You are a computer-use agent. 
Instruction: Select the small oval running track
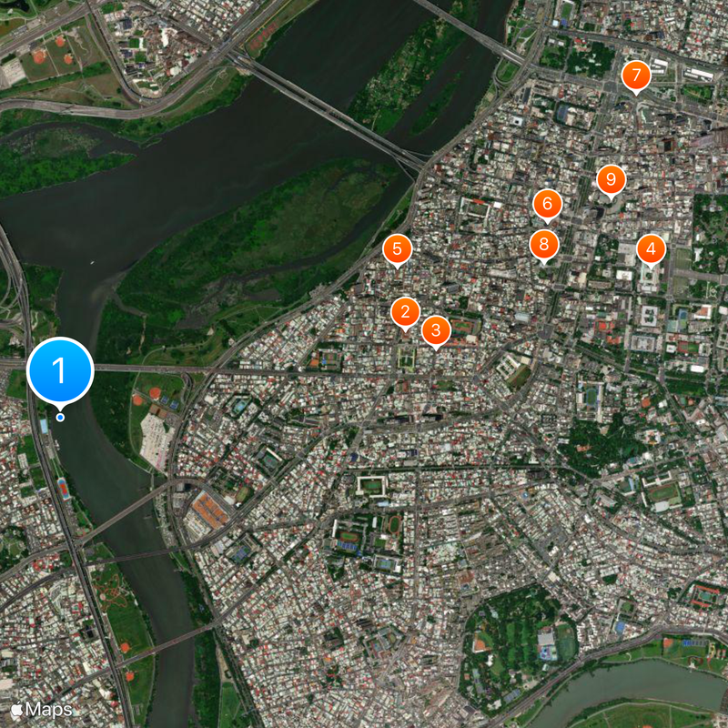(394, 525)
